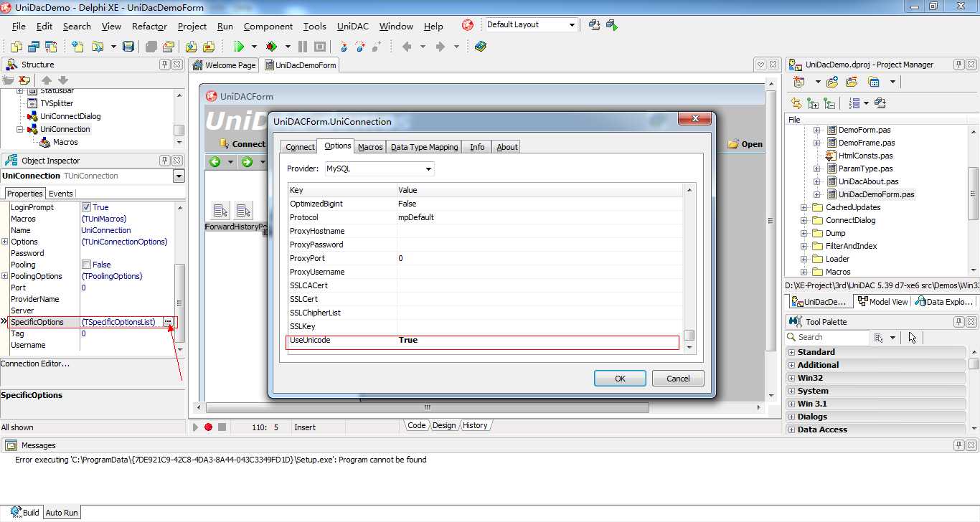Open the Provider MySQL dropdown

click(x=428, y=169)
